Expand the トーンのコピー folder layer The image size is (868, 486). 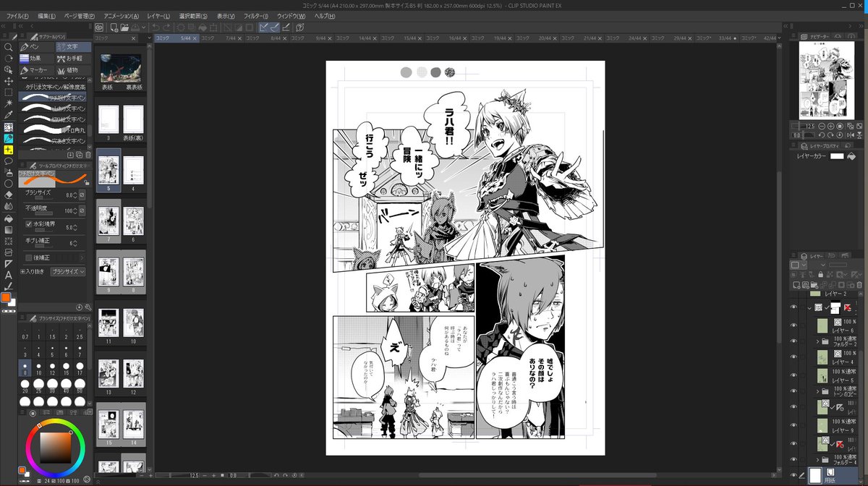[x=817, y=392]
